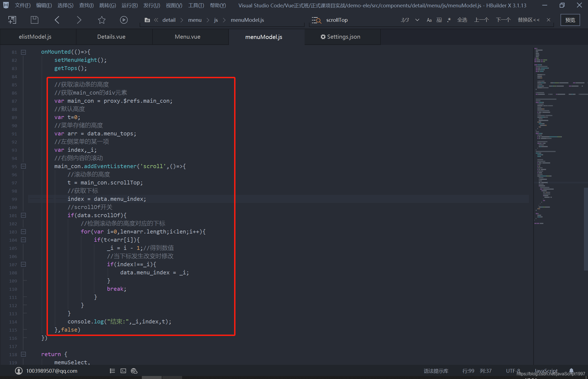The image size is (588, 379).
Task: Open the 视图(V) menu
Action: click(174, 5)
